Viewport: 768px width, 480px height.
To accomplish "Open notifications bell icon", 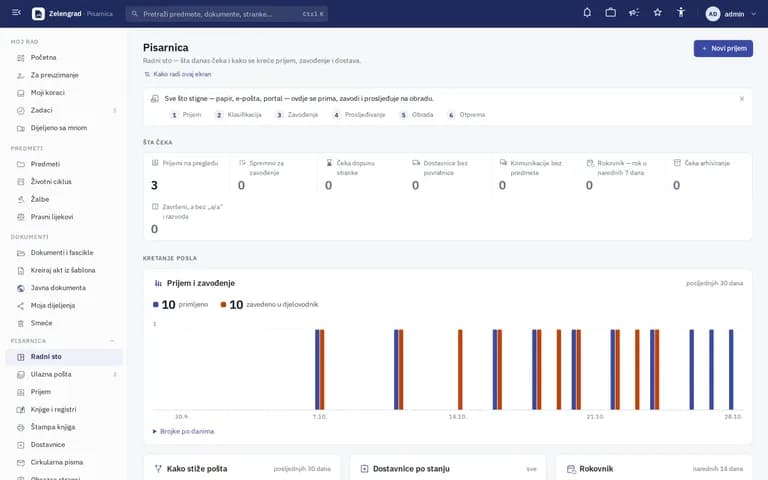I will tap(587, 13).
